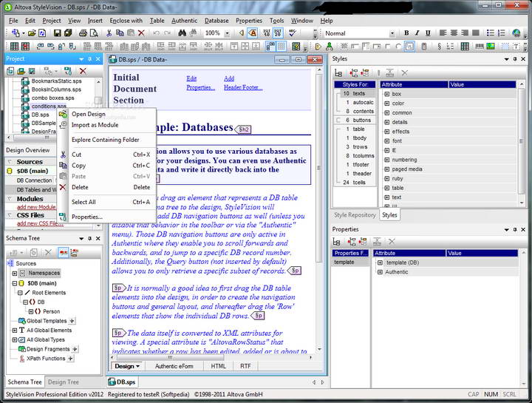Switch to the Style Repository tab
Screen dimensions: 532x403
(355, 215)
